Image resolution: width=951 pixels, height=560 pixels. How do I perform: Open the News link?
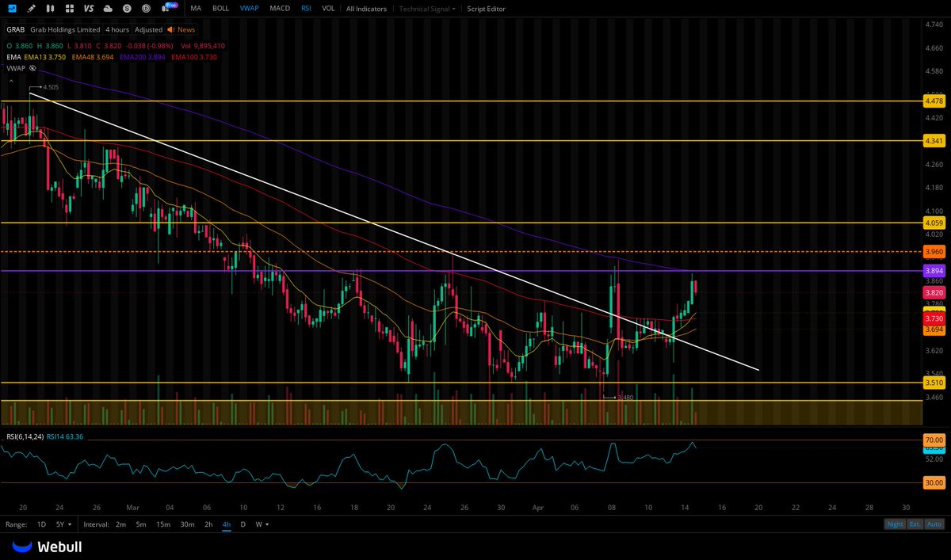[186, 29]
